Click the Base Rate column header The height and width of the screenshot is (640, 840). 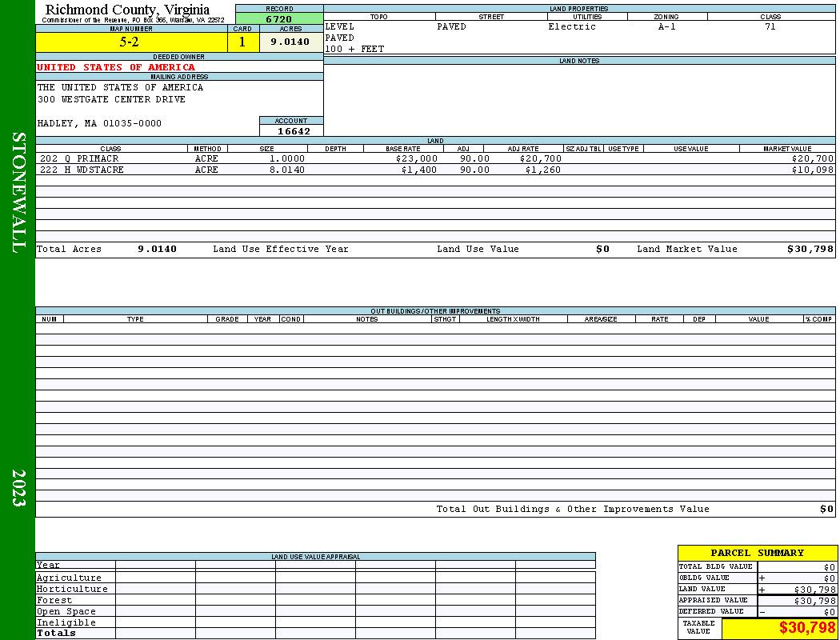403,148
